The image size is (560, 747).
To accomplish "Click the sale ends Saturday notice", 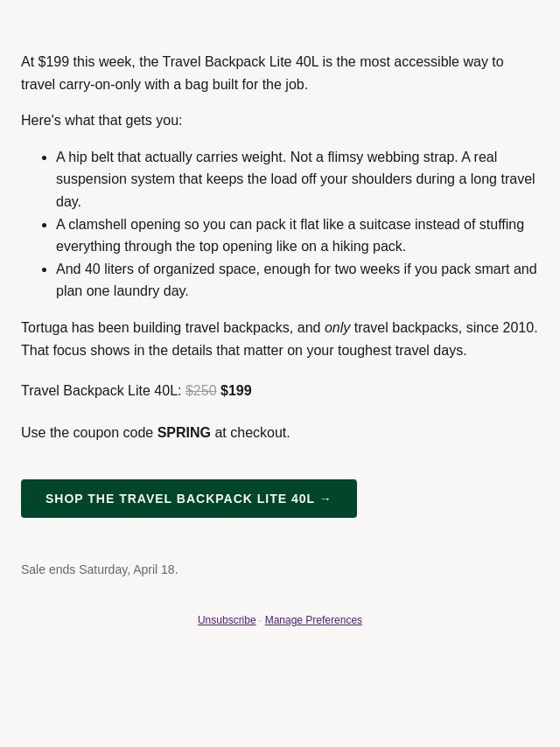I will 100,569.
